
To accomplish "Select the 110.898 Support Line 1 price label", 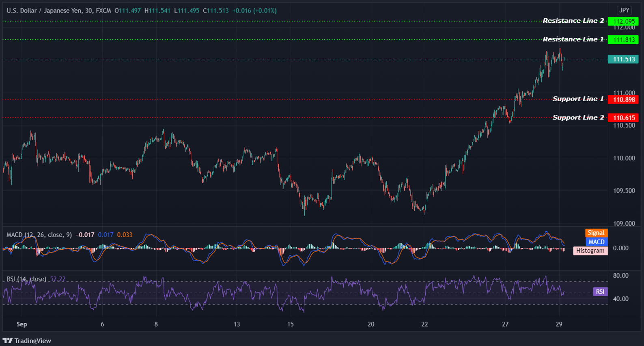I will pos(623,99).
